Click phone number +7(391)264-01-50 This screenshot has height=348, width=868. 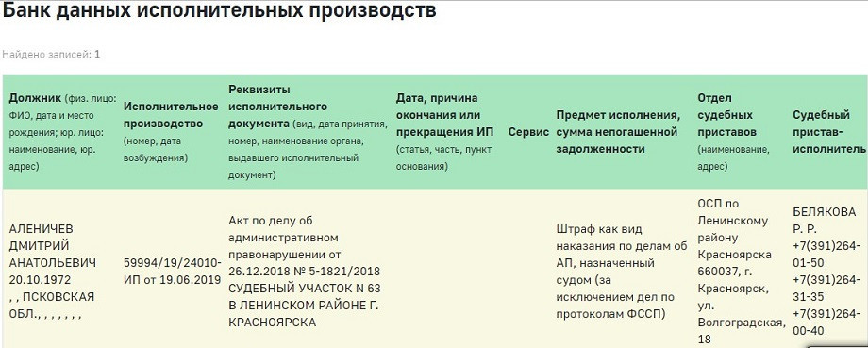click(826, 254)
